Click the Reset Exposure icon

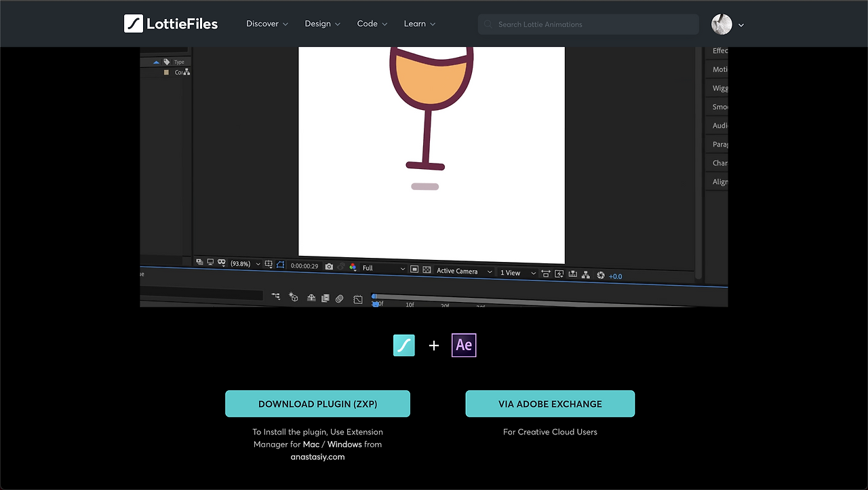[x=600, y=276]
